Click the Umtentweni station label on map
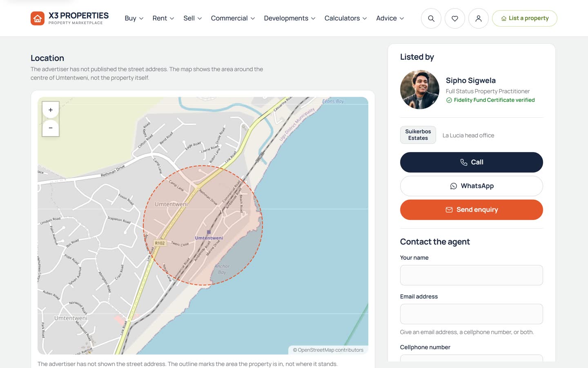 click(x=209, y=238)
